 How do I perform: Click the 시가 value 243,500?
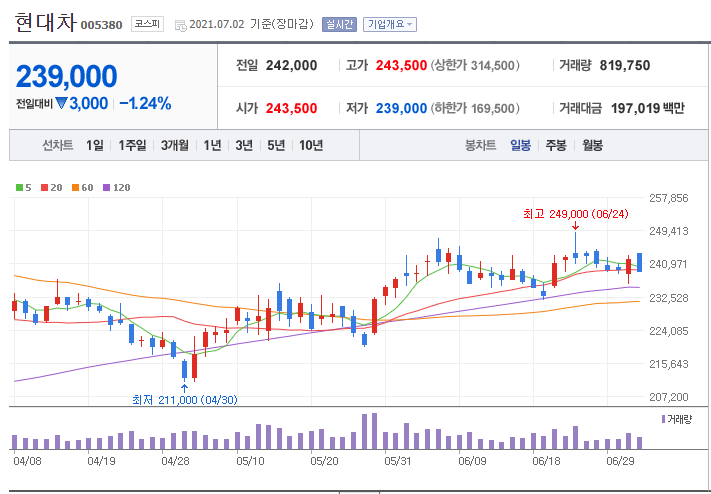291,108
